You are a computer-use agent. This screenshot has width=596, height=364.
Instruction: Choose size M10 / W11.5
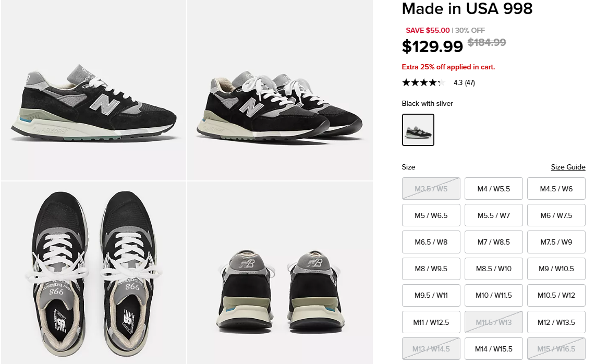pos(493,295)
